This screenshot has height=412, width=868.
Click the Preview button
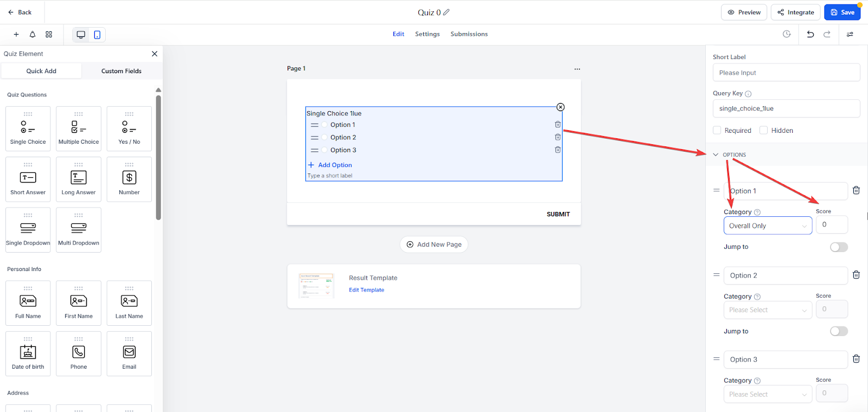click(x=744, y=12)
